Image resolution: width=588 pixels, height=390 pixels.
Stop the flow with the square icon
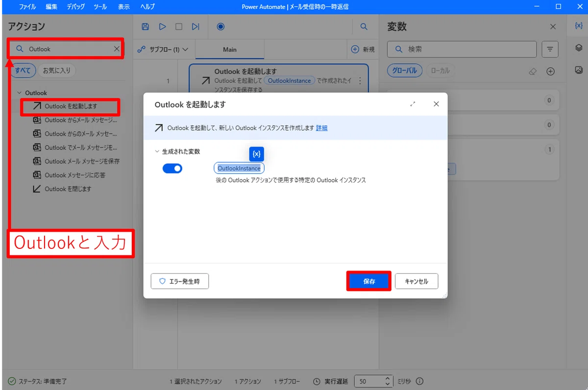(x=179, y=26)
